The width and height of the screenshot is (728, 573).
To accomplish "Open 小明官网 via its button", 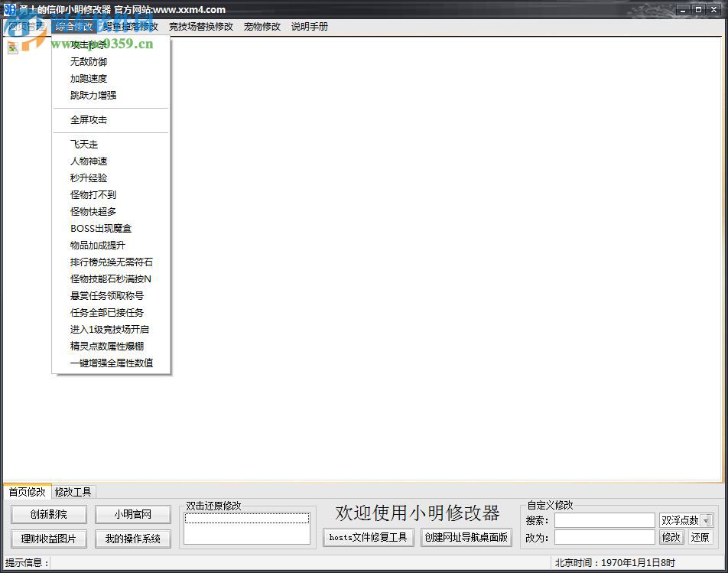I will coord(133,514).
